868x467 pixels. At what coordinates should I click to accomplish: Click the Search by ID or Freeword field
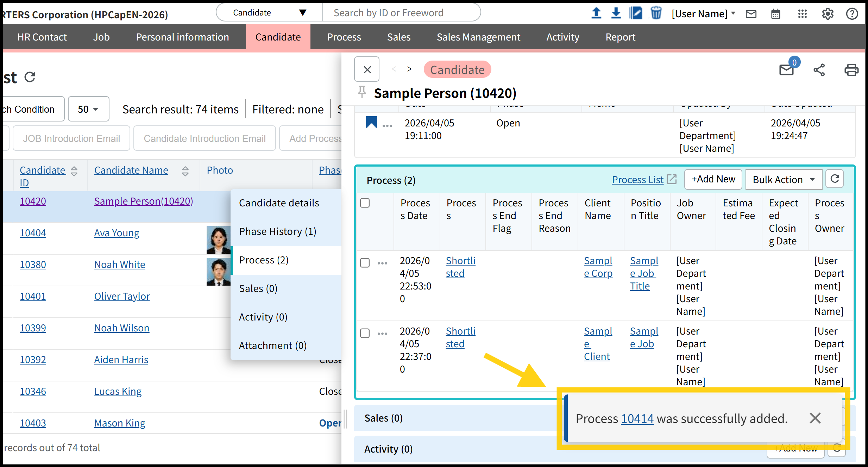tap(401, 13)
